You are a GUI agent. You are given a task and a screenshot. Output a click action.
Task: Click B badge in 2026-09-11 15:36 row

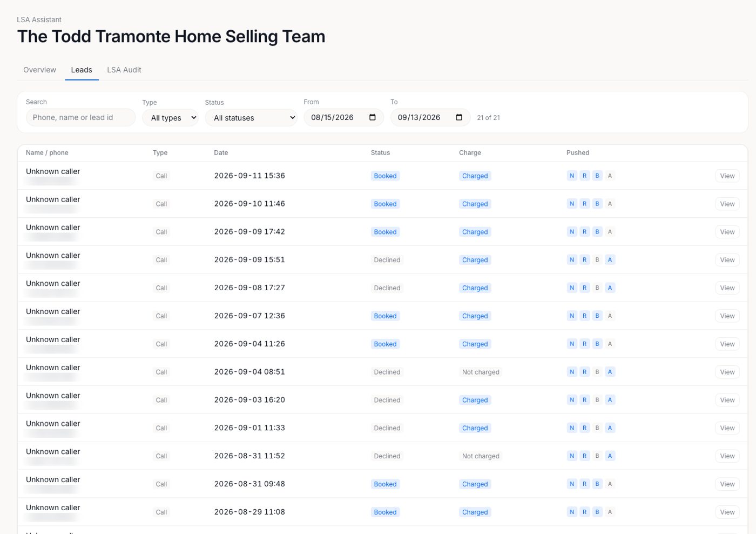click(597, 176)
